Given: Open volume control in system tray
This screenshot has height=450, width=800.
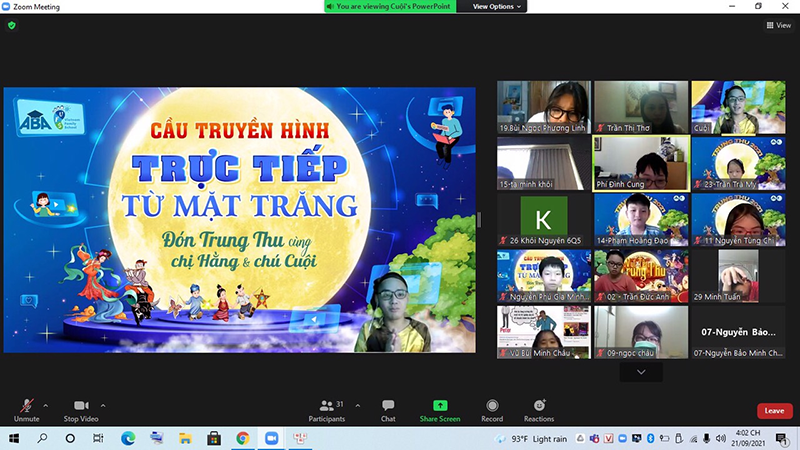Looking at the screenshot, I should 720,438.
